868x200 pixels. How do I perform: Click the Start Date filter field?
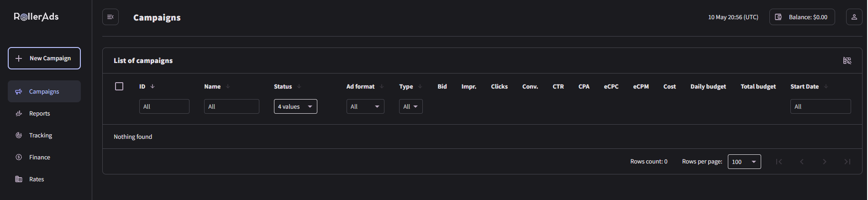click(820, 106)
